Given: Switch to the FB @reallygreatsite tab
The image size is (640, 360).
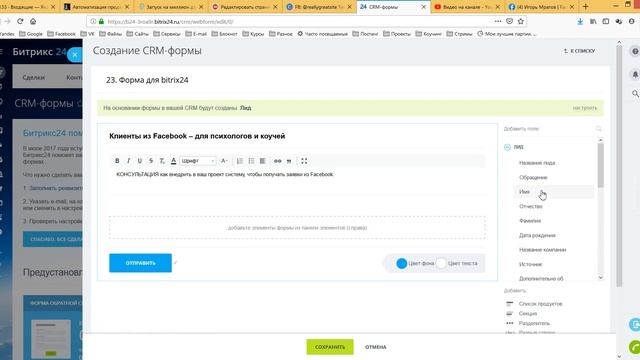Looking at the screenshot, I should tap(319, 7).
